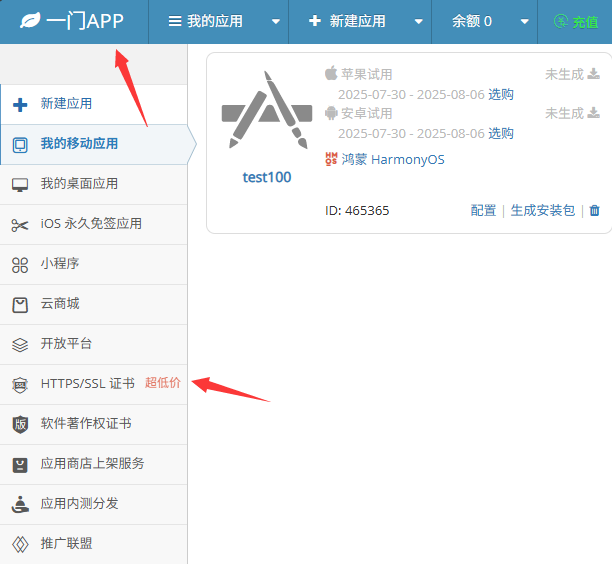Click the layers icon of 开放平台
This screenshot has height=564, width=612.
(x=20, y=345)
